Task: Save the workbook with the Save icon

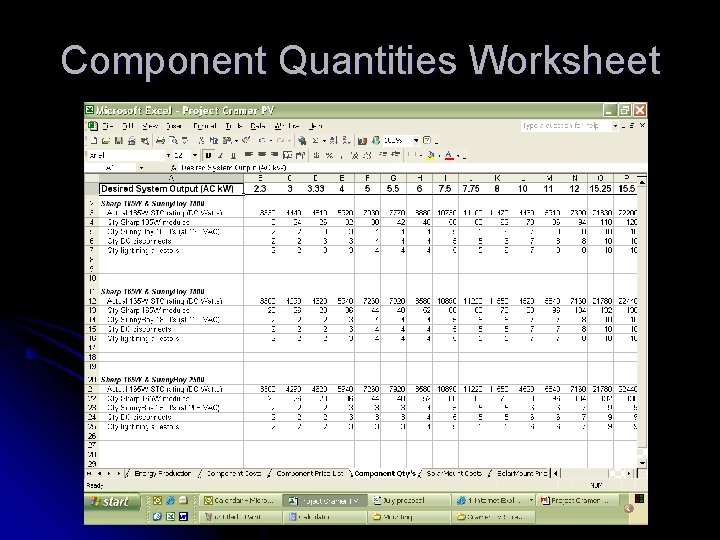Action: 119,141
